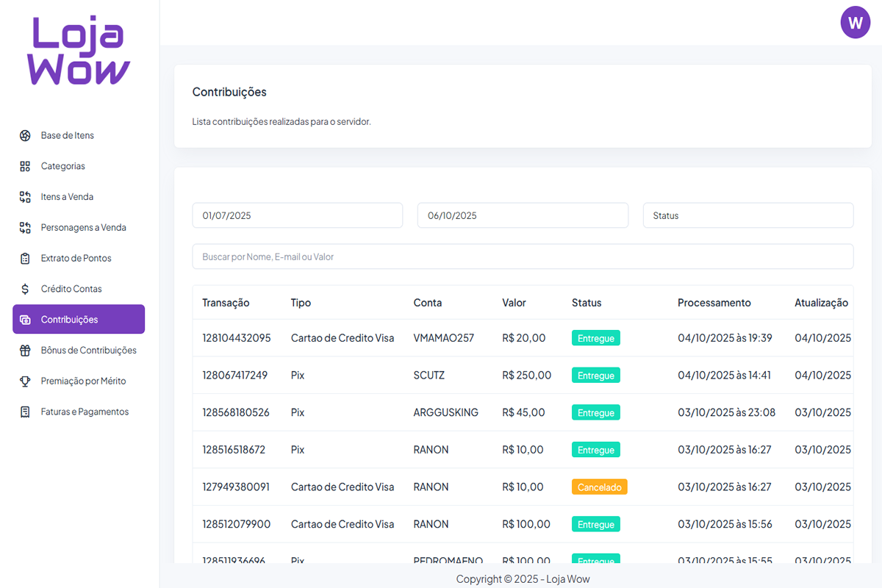Click the Entregue badge for VMAMAO257

coord(595,338)
